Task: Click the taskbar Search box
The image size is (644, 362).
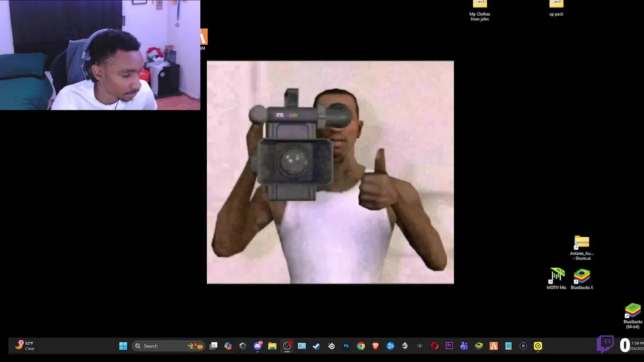Action: (169, 346)
